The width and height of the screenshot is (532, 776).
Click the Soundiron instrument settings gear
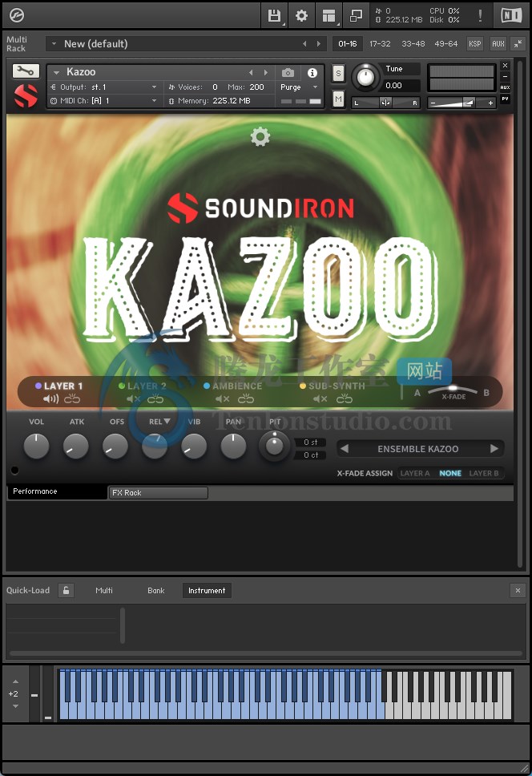coord(260,136)
